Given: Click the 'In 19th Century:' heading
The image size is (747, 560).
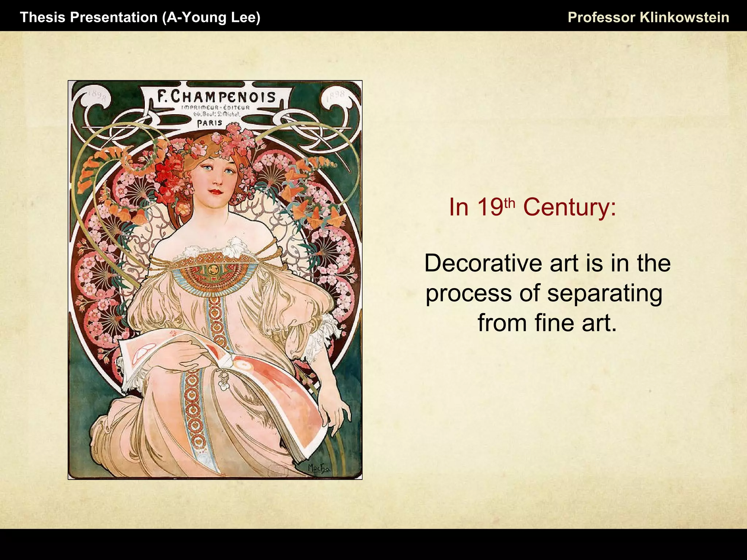Looking at the screenshot, I should click(533, 207).
